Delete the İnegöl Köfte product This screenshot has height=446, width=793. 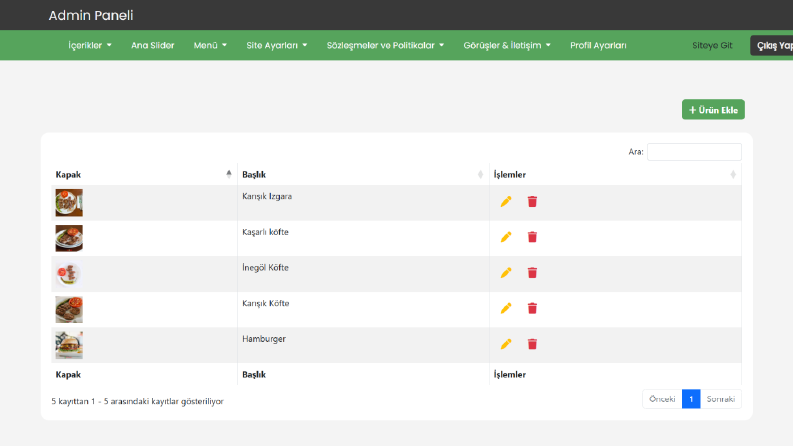pos(532,273)
